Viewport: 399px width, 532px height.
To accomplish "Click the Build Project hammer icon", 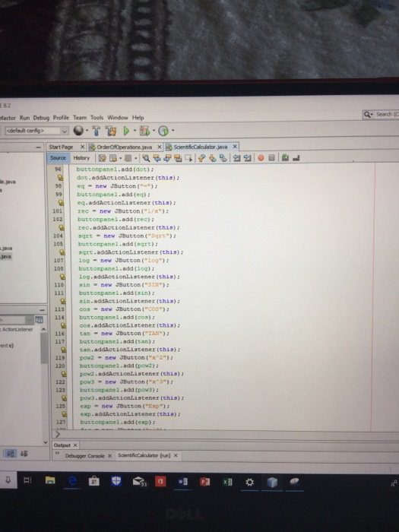I will (97, 131).
